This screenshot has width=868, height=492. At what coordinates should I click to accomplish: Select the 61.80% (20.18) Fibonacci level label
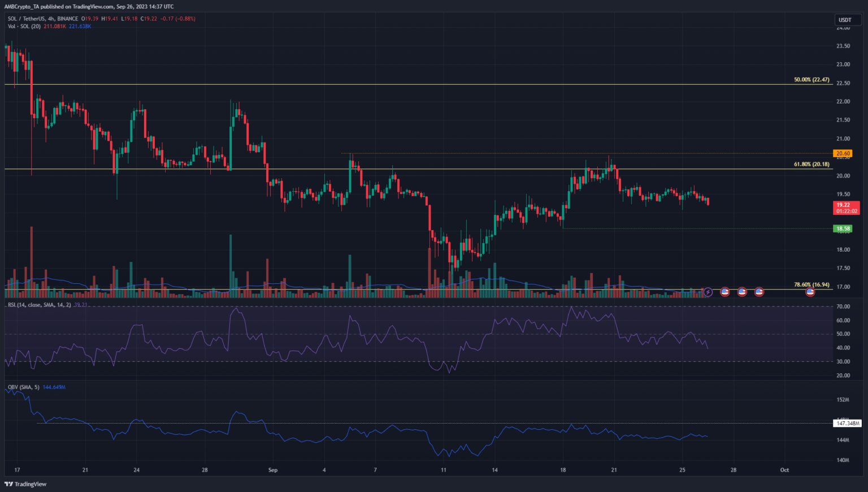(811, 164)
